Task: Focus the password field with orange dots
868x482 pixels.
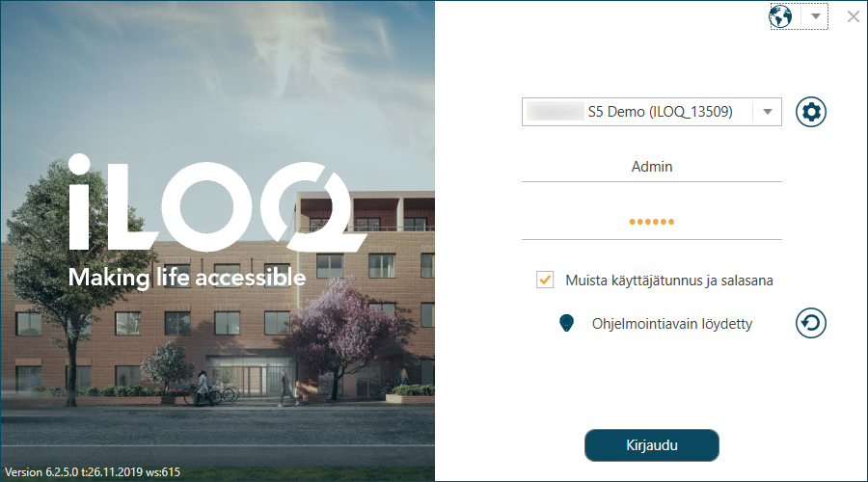Action: pyautogui.click(x=652, y=222)
